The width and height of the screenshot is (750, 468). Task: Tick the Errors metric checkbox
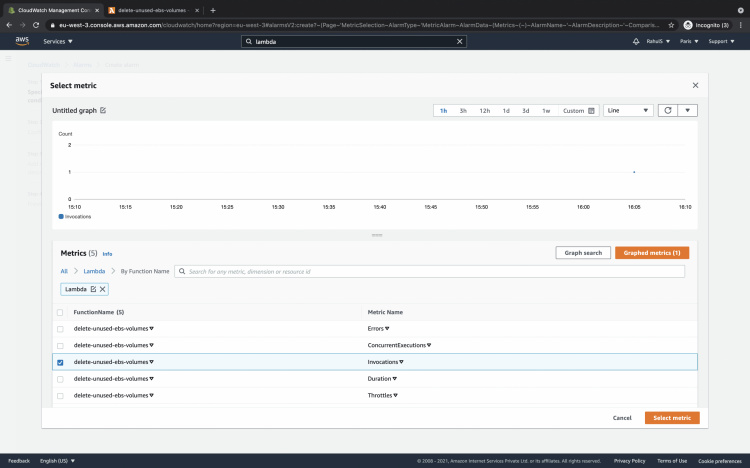pos(60,329)
